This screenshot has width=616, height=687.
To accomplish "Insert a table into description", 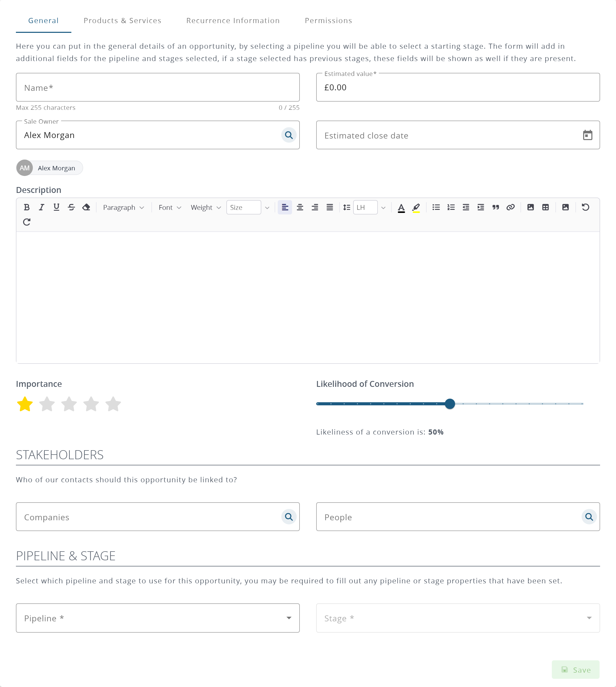I will click(x=546, y=207).
